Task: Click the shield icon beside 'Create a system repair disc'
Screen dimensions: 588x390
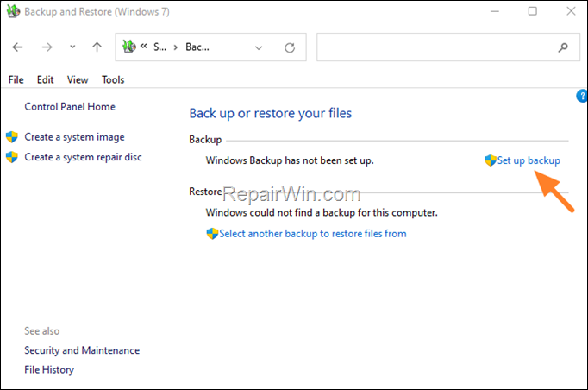Action: 12,157
